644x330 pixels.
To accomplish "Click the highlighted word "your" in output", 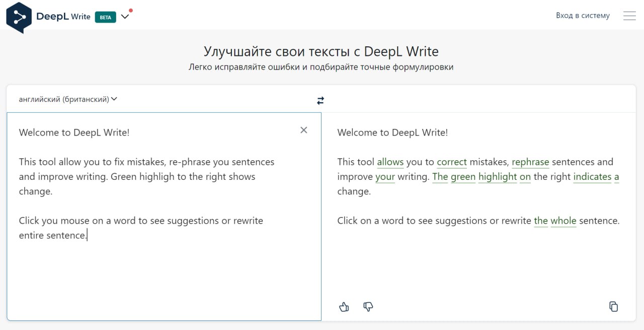I will (x=385, y=177).
